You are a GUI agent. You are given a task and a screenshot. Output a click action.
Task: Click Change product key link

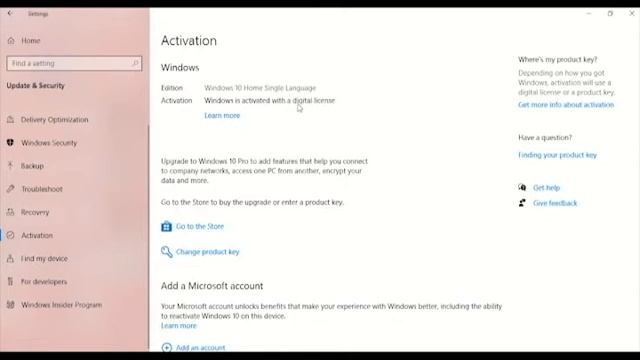pyautogui.click(x=207, y=252)
